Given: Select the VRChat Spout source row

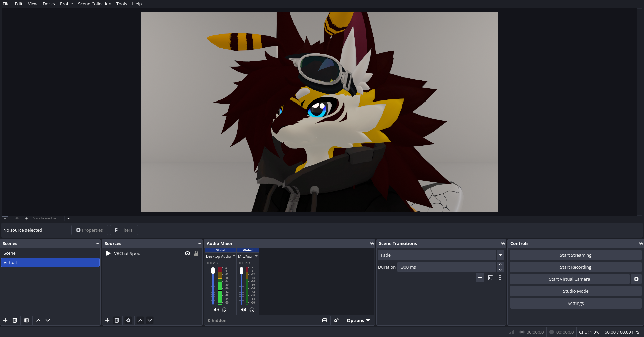Looking at the screenshot, I should (x=152, y=253).
